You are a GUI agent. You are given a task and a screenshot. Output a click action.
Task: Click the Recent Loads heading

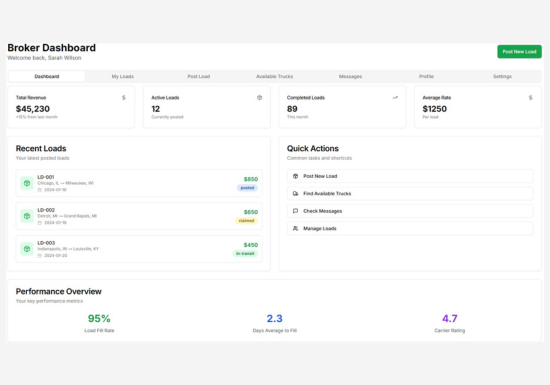(41, 149)
